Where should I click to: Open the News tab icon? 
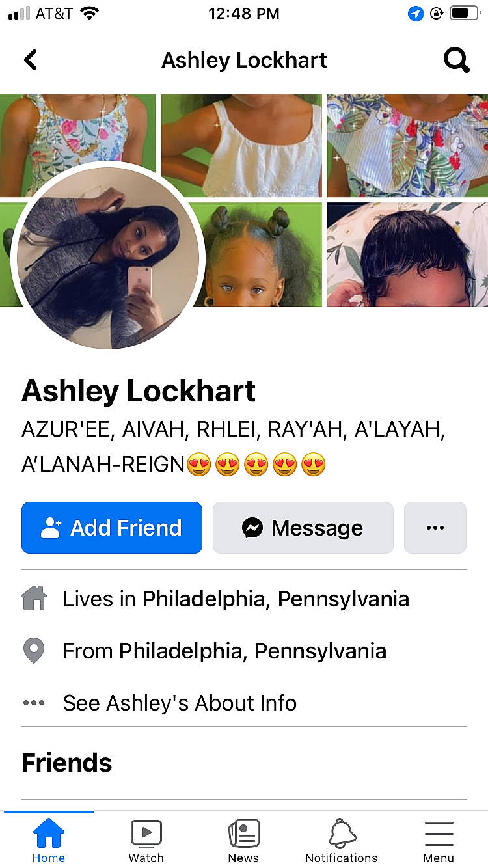244,833
